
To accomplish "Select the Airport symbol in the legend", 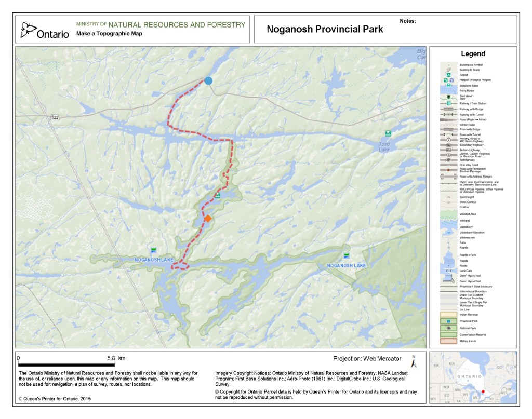I will tap(449, 75).
